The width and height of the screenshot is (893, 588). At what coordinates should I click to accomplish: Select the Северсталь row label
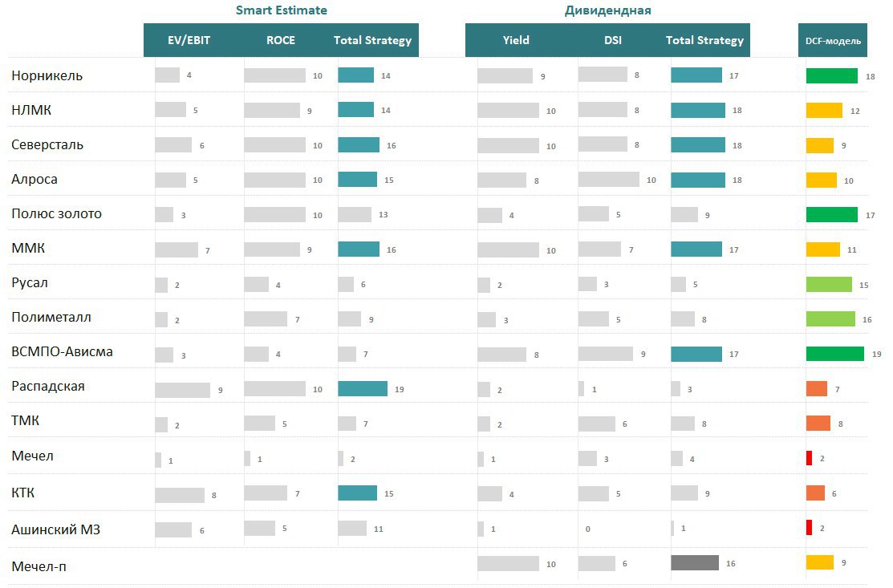pyautogui.click(x=47, y=144)
